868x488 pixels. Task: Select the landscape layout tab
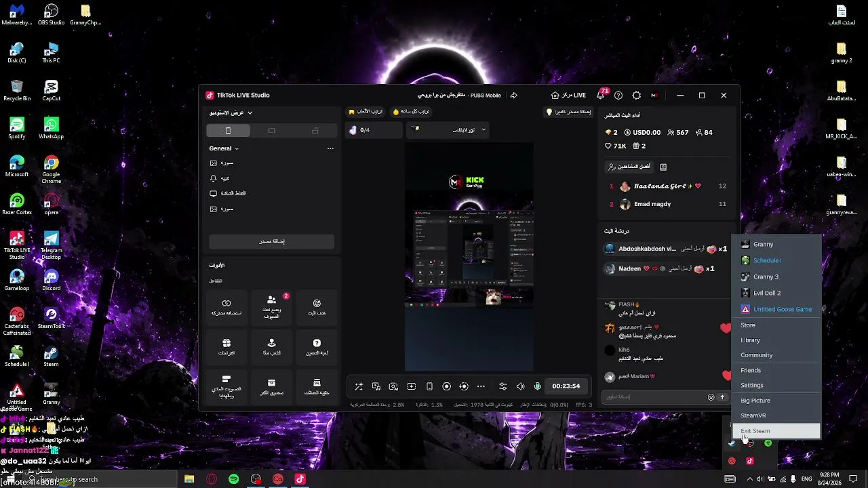tap(271, 131)
